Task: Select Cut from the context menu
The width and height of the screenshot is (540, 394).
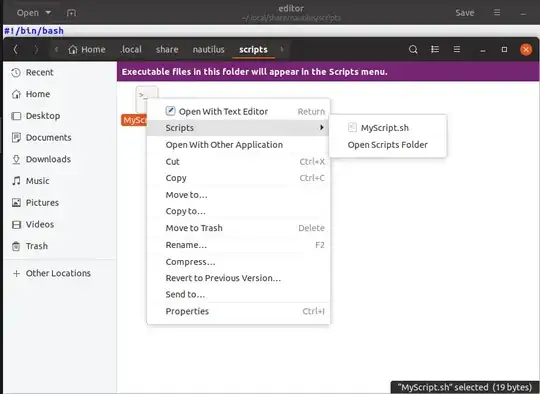Action: (238, 162)
